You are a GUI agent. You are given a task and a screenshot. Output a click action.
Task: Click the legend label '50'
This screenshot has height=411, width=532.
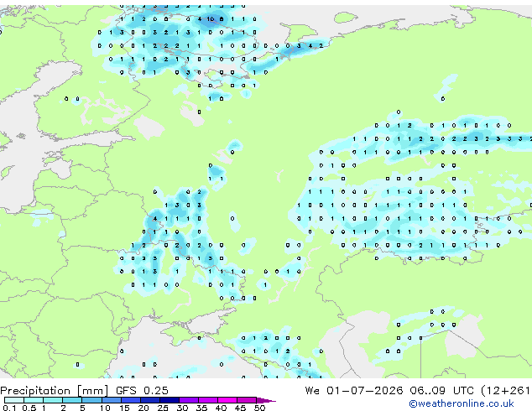(x=260, y=408)
